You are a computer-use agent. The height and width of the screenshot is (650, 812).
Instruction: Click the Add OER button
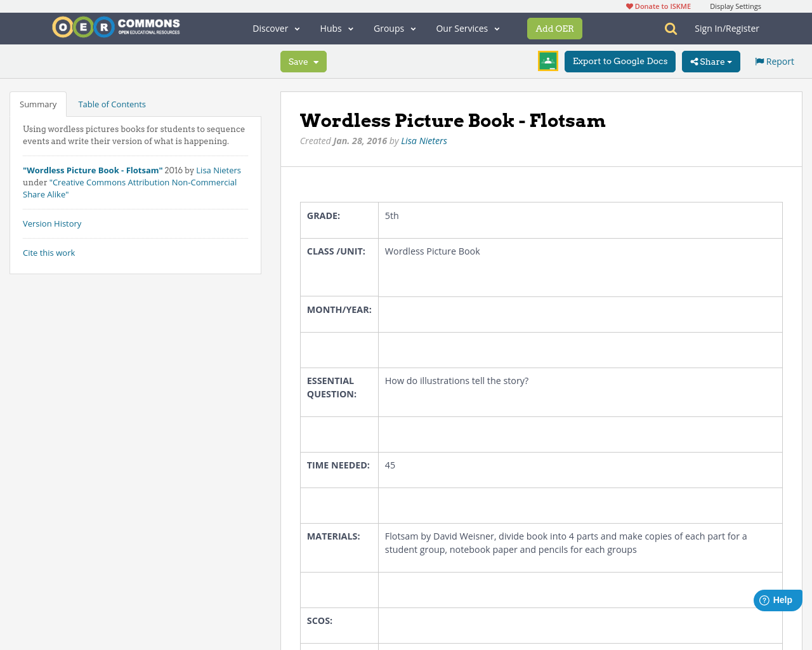[x=554, y=29]
